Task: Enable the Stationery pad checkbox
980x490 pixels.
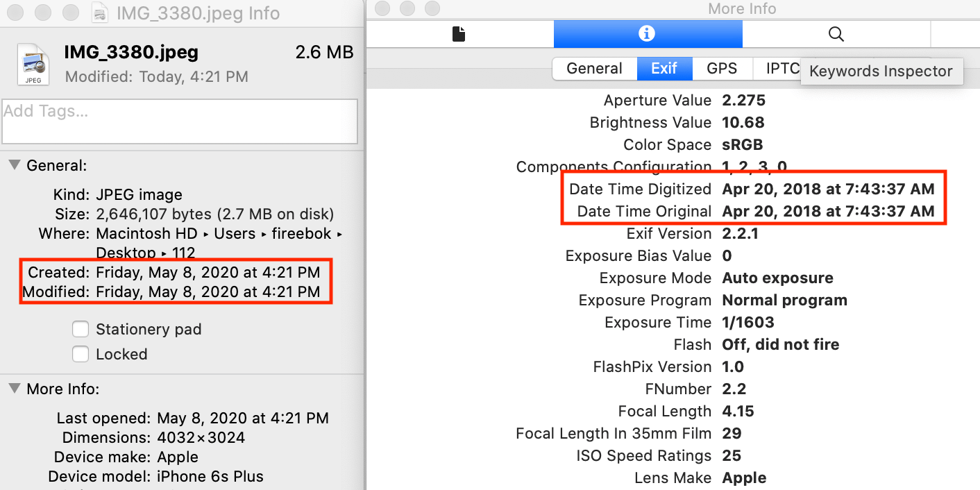Action: [x=81, y=330]
